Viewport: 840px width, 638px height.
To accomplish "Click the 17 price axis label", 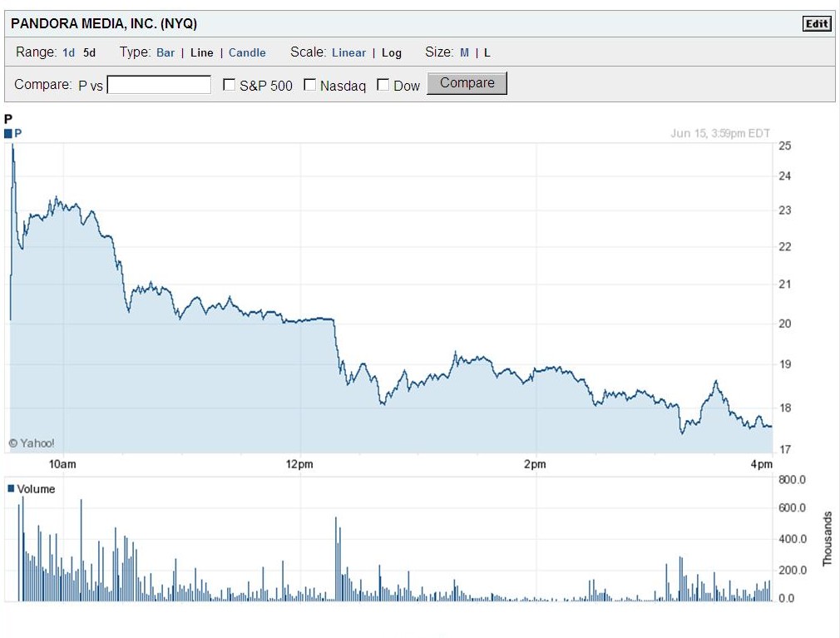I will 785,450.
